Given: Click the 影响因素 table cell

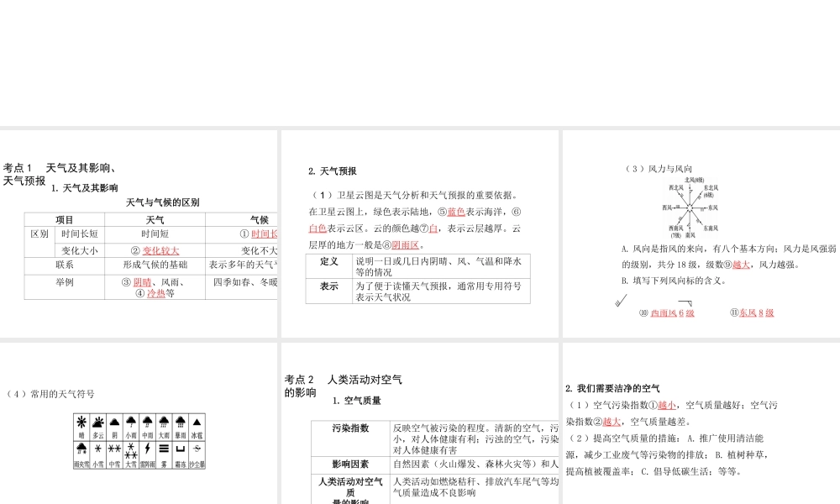Looking at the screenshot, I should point(350,465).
